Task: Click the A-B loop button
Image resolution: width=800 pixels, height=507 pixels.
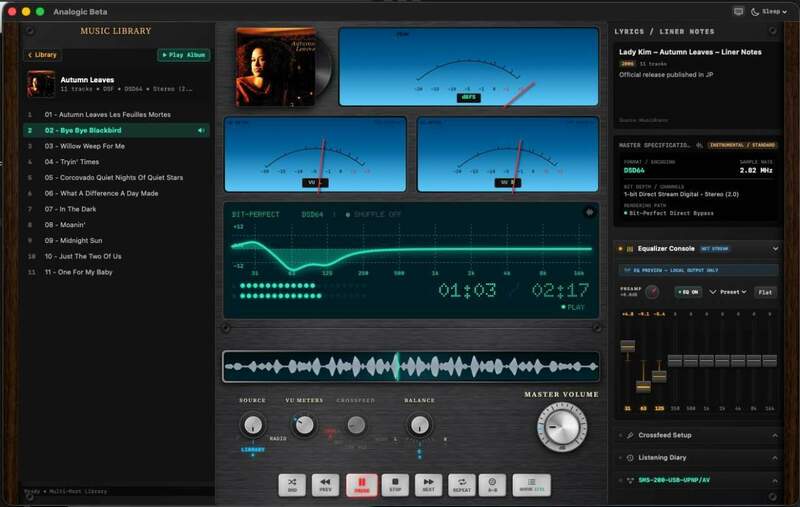Action: (492, 485)
